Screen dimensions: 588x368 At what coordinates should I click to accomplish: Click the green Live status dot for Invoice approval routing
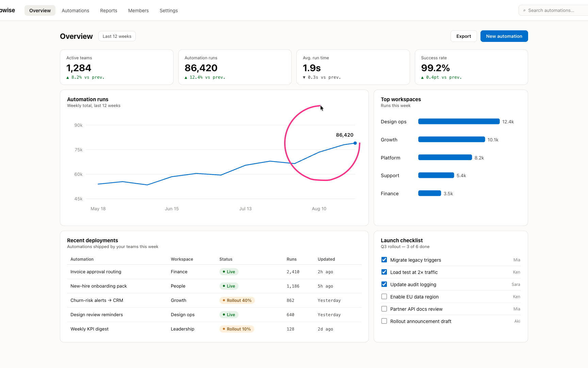pos(224,272)
